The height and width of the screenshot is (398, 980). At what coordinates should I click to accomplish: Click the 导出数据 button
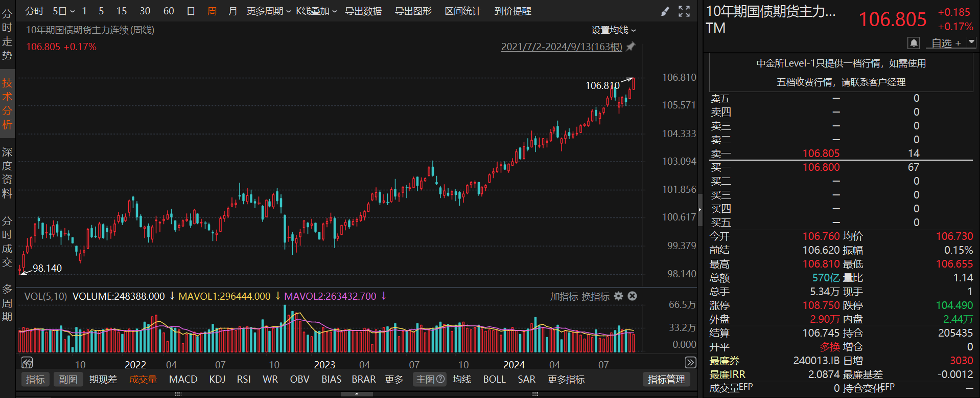[x=363, y=11]
